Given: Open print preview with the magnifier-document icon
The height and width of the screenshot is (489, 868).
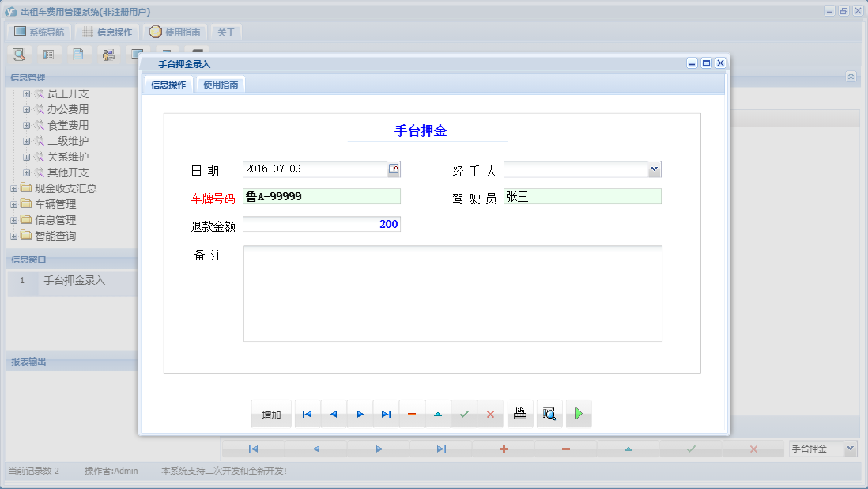Looking at the screenshot, I should click(549, 413).
